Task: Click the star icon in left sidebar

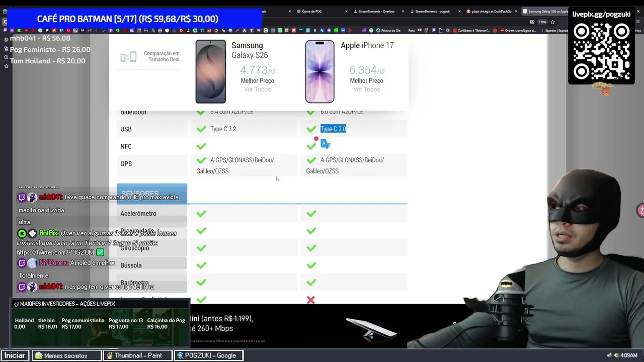Action: [x=6, y=66]
